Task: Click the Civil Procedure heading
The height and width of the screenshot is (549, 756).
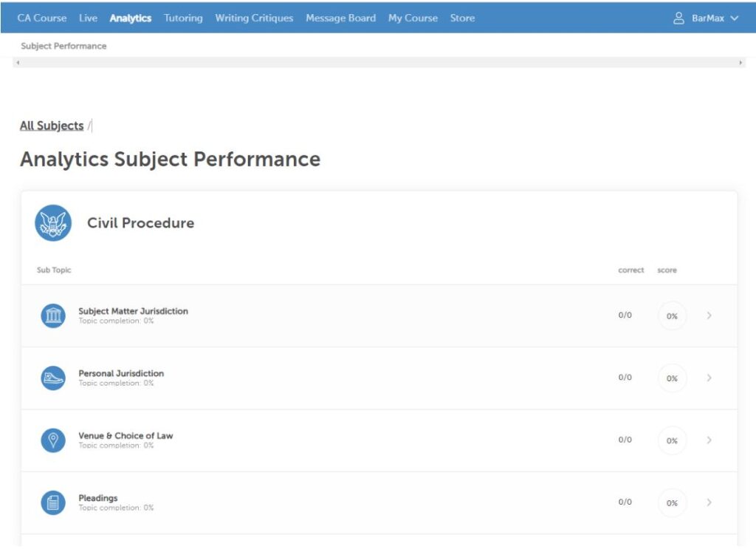Action: (x=141, y=223)
